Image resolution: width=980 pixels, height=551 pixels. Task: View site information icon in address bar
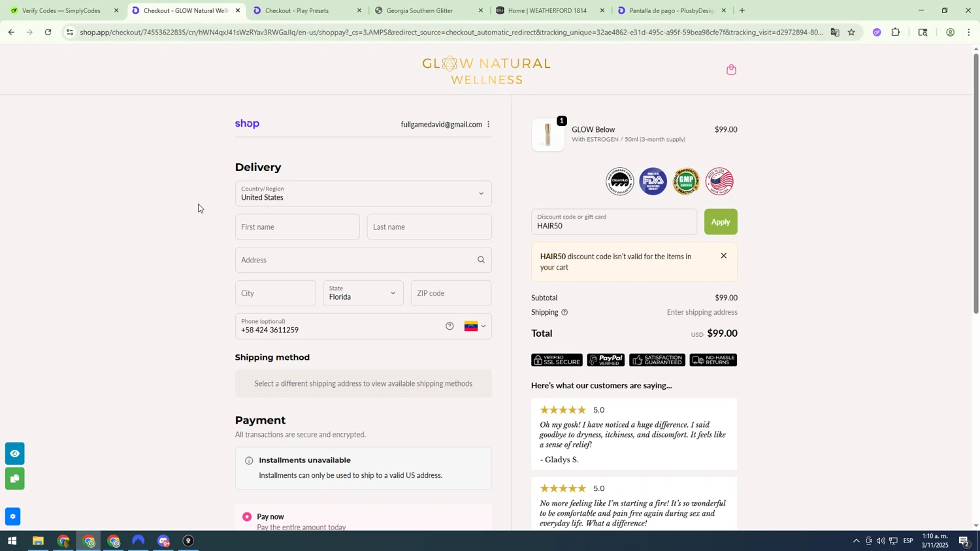[70, 32]
